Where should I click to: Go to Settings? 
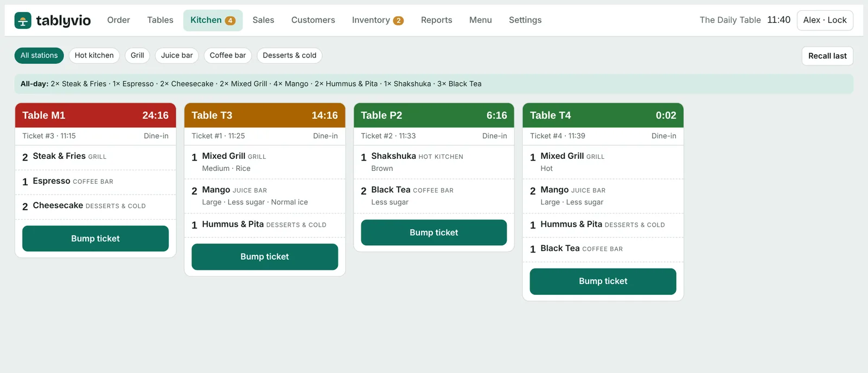(x=525, y=20)
